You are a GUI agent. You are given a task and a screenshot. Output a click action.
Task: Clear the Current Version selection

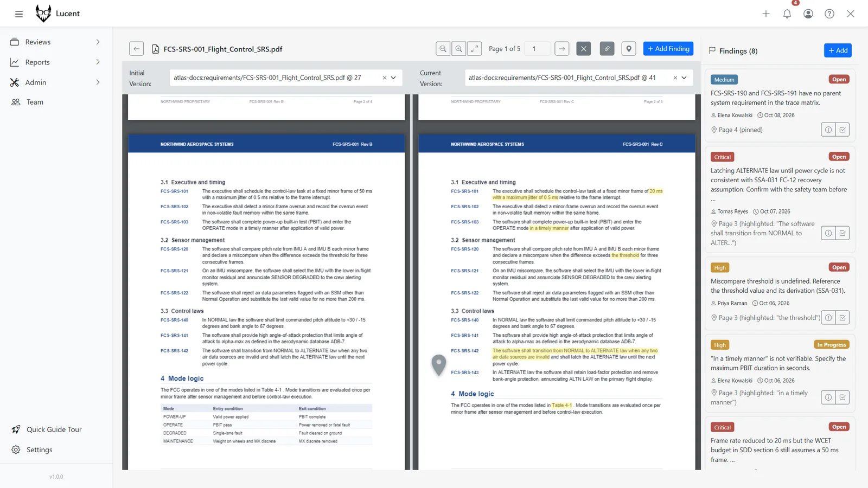point(675,78)
